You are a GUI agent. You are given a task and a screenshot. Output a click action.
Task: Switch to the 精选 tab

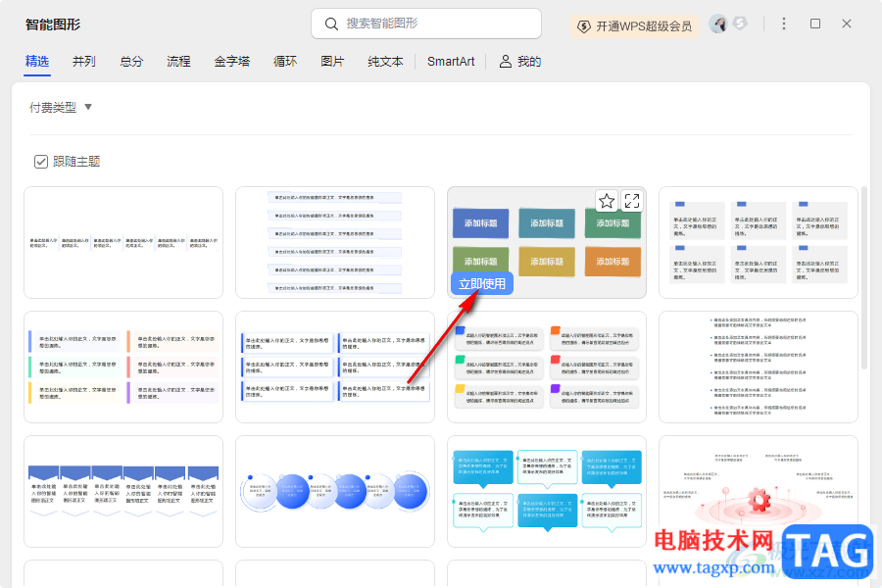37,62
